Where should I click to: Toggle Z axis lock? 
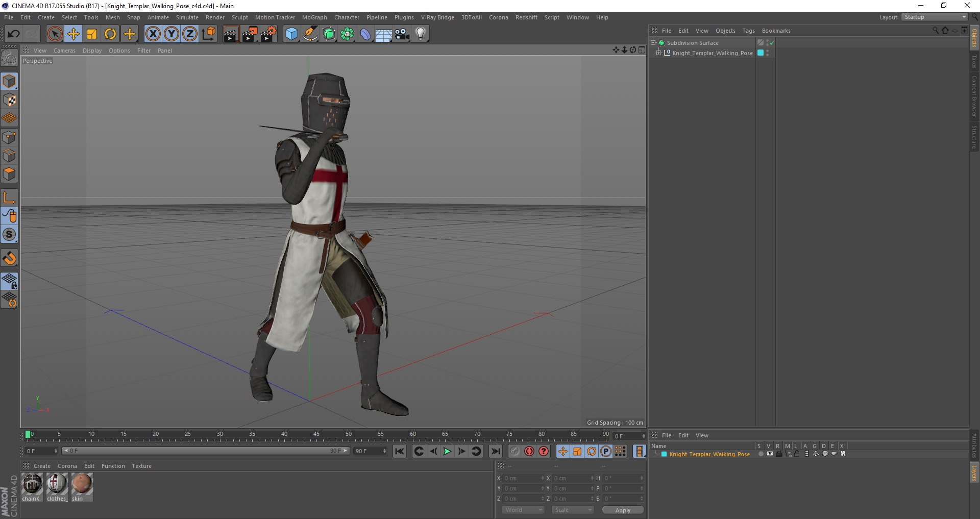(190, 34)
